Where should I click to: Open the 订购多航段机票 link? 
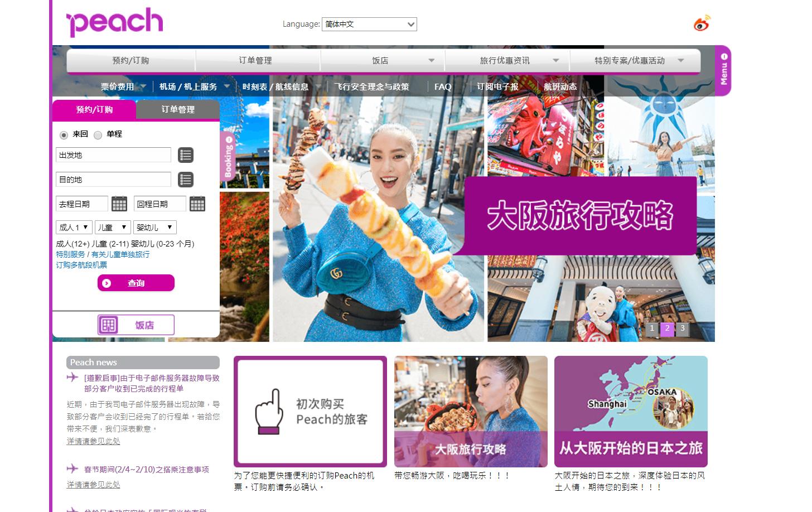pyautogui.click(x=82, y=265)
